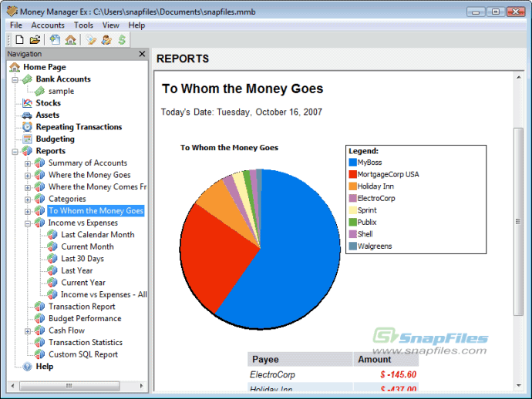Click the pie icon beside Budget Performance
The width and height of the screenshot is (532, 399).
tap(39, 318)
